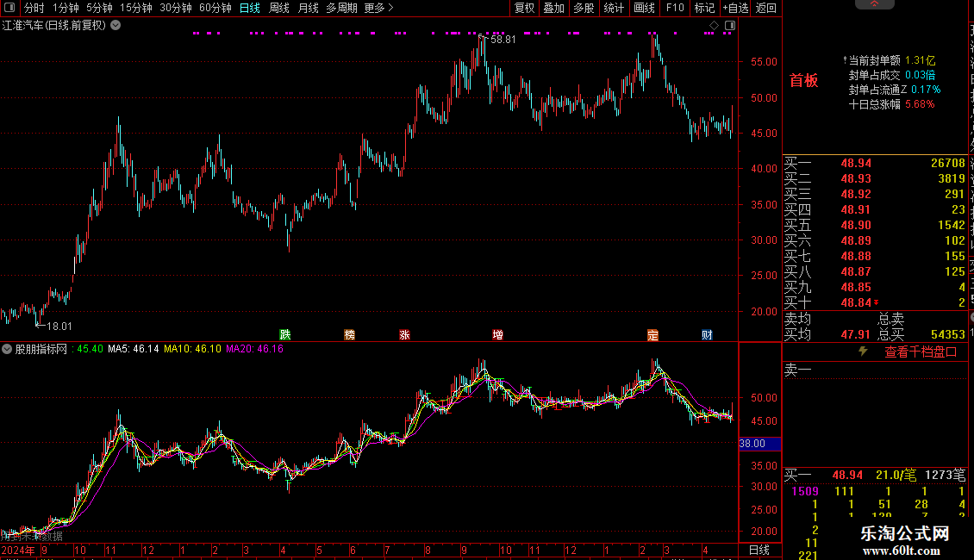The width and height of the screenshot is (974, 560).
Task: Select the 买一 48.94 bid row
Action: (875, 163)
